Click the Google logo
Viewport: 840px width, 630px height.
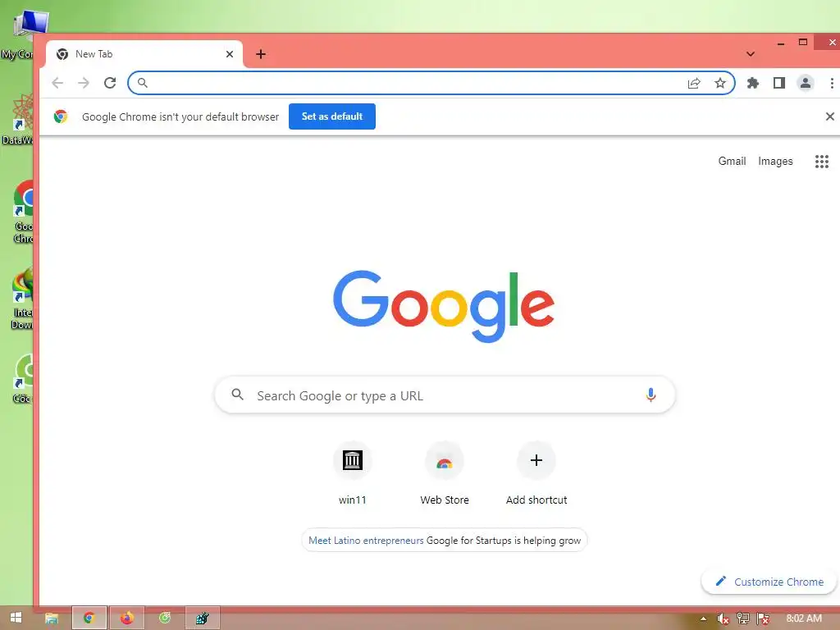point(444,307)
